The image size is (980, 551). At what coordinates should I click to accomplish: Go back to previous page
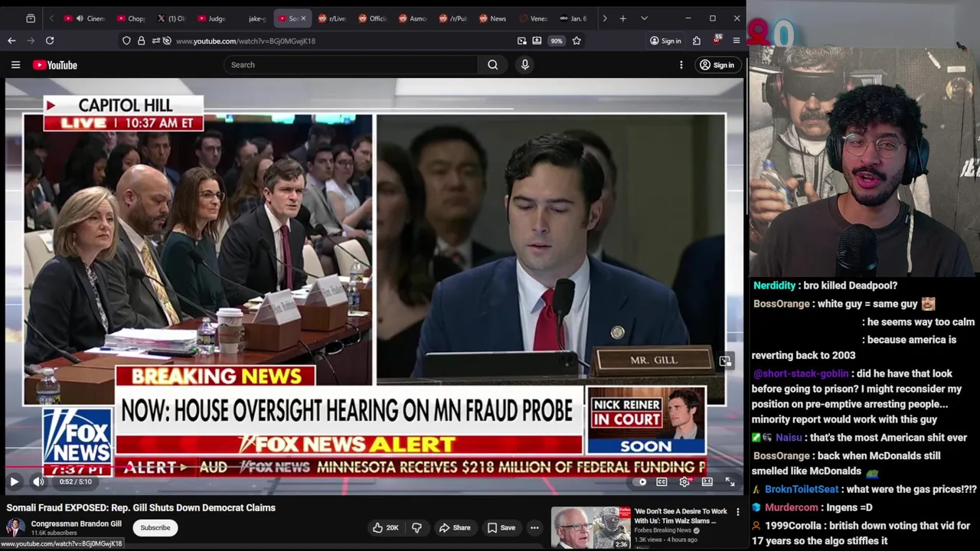pos(11,41)
